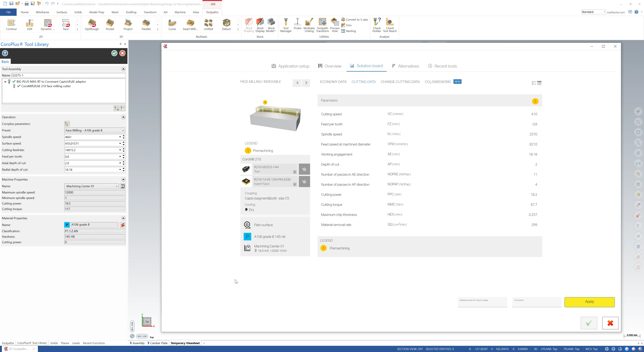Select the Deburr multiaxis toolpath
The width and height of the screenshot is (644, 352).
tap(226, 24)
